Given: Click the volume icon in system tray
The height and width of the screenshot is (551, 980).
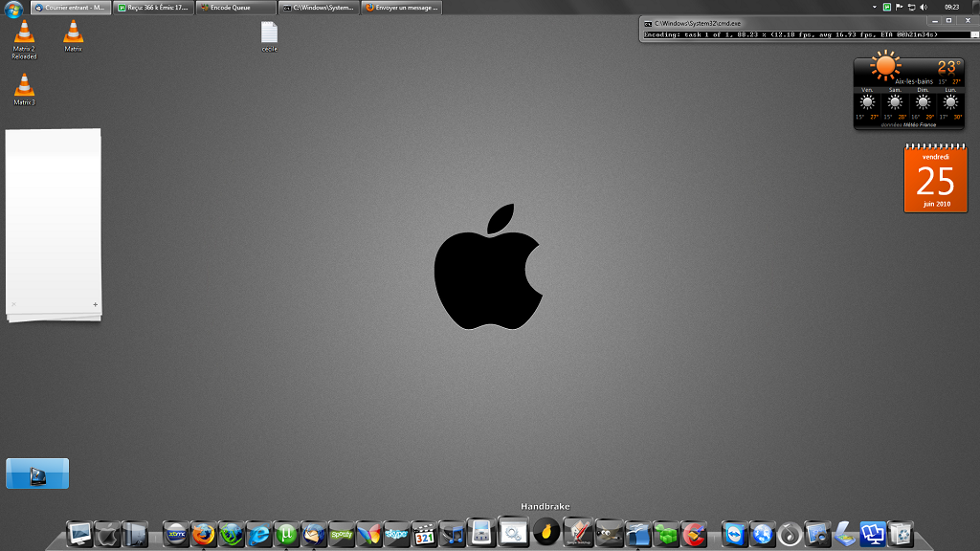Looking at the screenshot, I should point(923,7).
